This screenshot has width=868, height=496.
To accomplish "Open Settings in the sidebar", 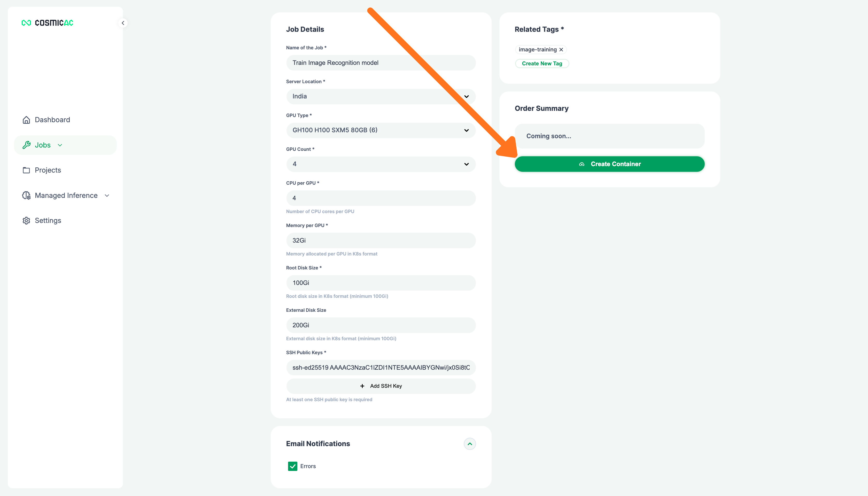I will (x=65, y=221).
